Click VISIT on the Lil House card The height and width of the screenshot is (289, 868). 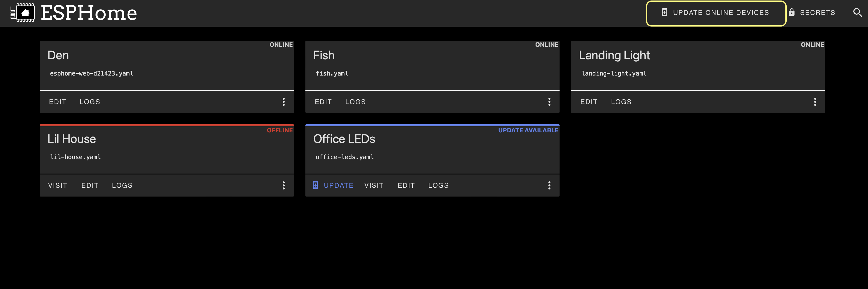(x=58, y=185)
